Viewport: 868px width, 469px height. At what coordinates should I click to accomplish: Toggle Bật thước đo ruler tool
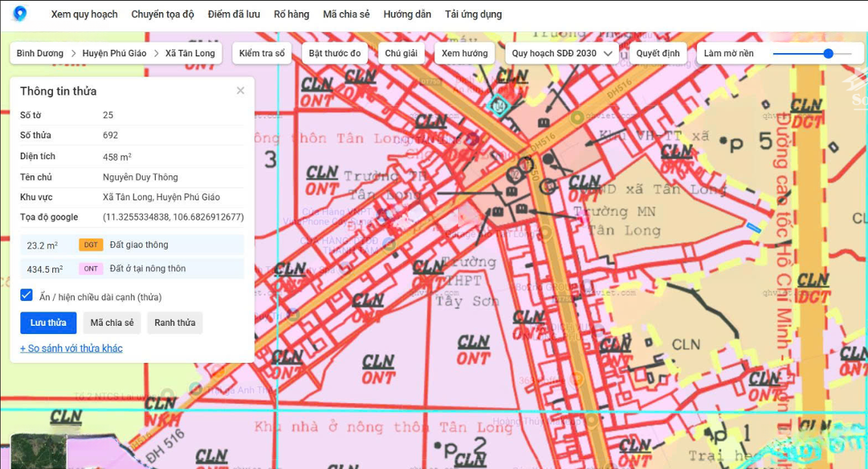(x=335, y=53)
